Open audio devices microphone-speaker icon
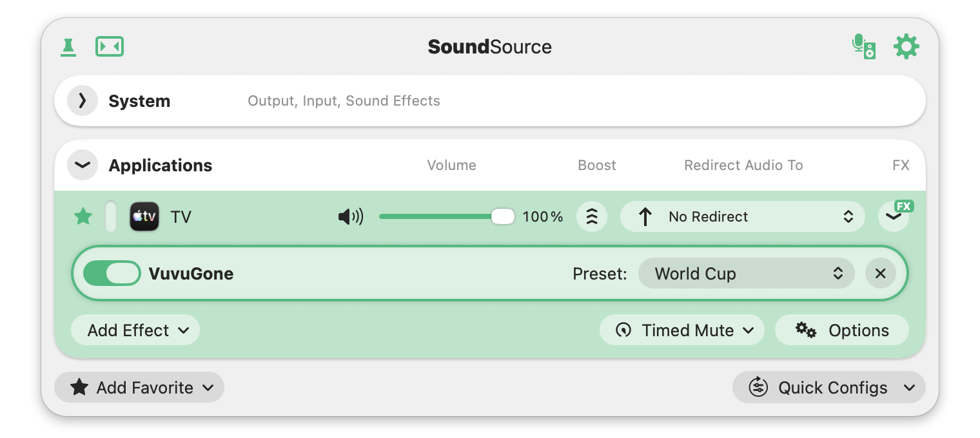This screenshot has height=438, width=980. click(x=863, y=47)
